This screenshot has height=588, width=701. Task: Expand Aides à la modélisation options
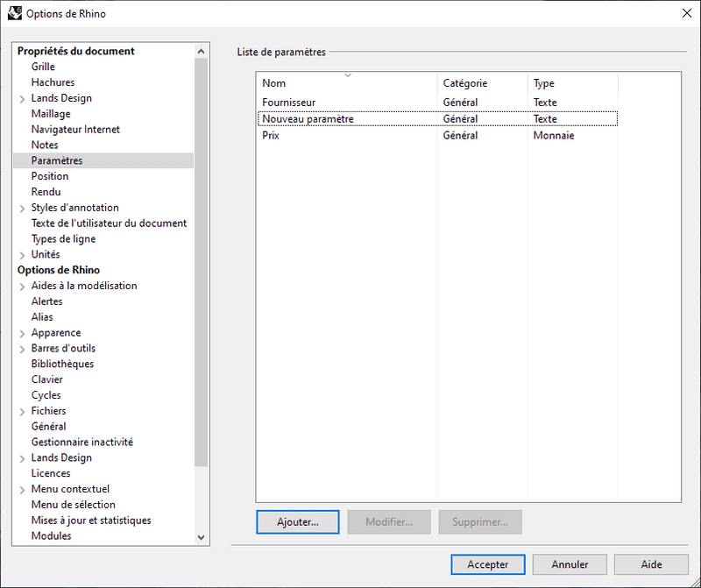(22, 286)
